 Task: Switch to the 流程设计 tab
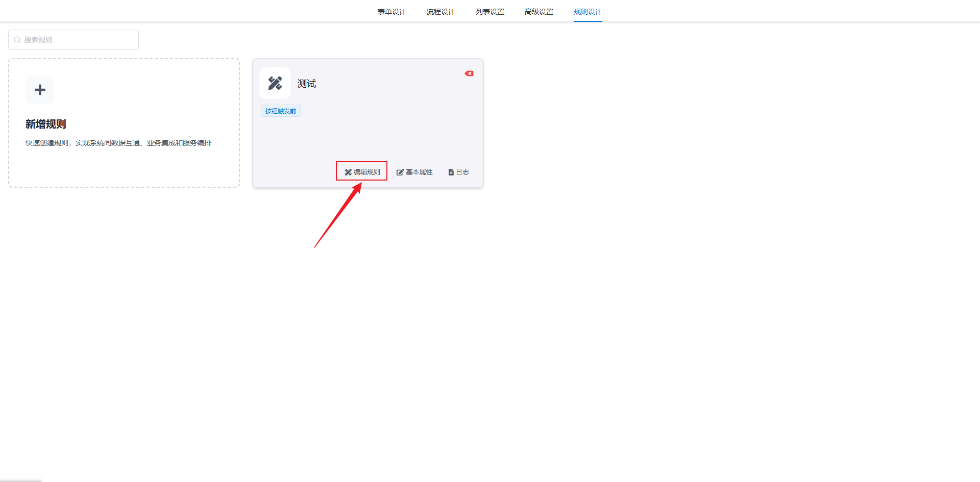440,12
